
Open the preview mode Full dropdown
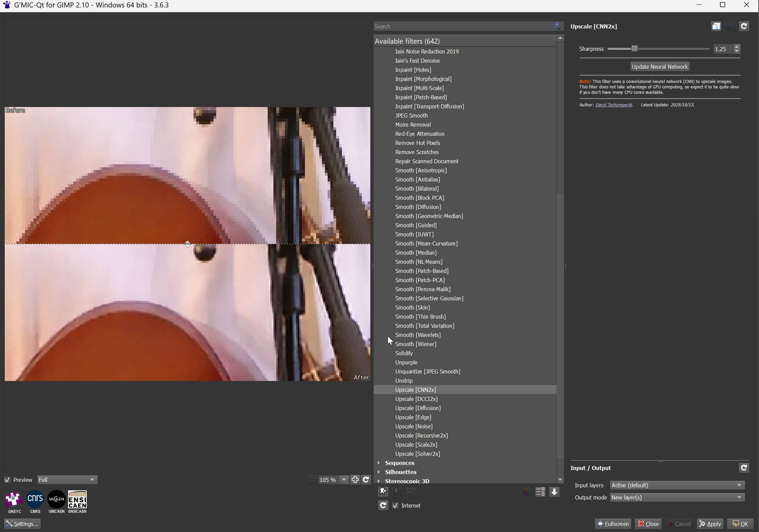(67, 480)
